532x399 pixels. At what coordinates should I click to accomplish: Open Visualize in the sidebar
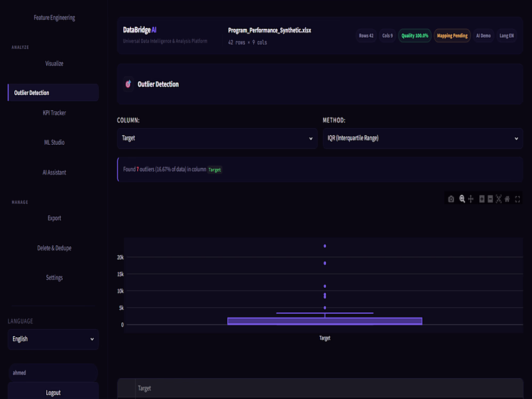pos(54,63)
